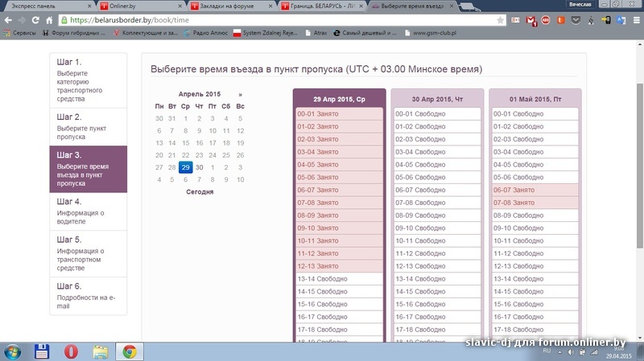The image size is (644, 361).
Task: Click the send-to-phone extension icon
Action: pyautogui.click(x=606, y=20)
